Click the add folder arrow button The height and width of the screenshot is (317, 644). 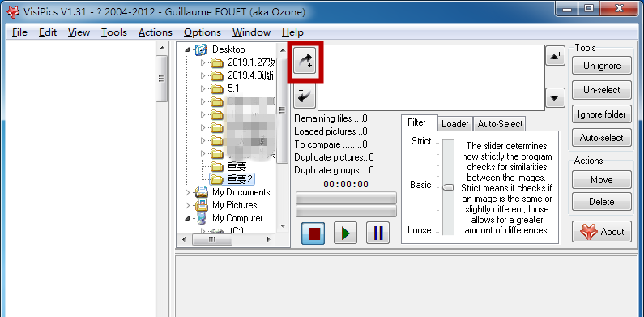[x=305, y=61]
